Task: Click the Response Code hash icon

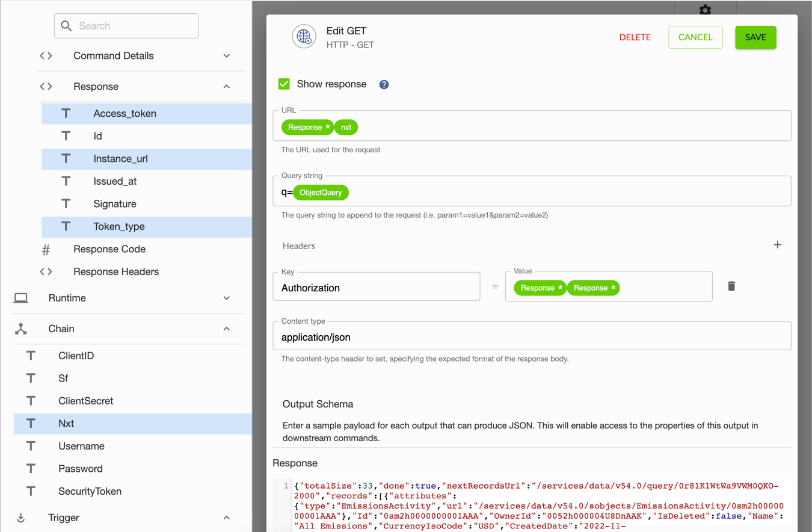Action: coord(46,249)
